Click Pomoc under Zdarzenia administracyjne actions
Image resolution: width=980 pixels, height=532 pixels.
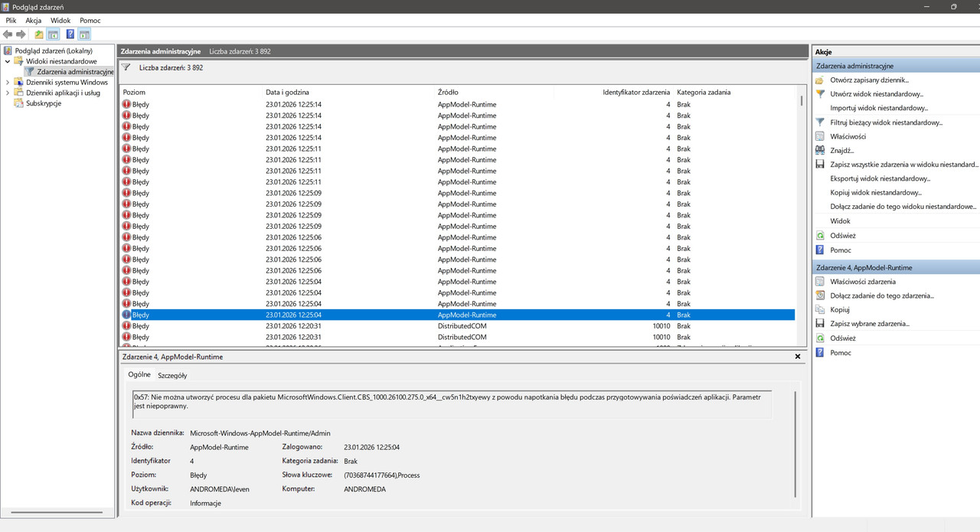841,250
